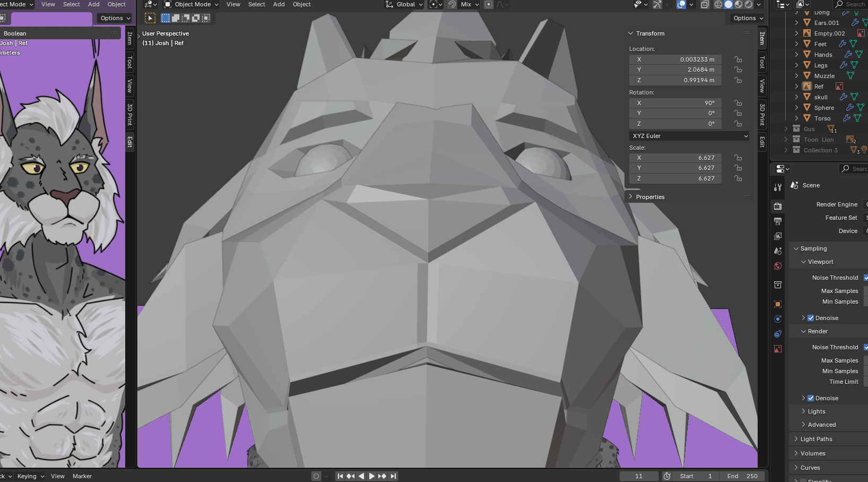This screenshot has width=868, height=482.
Task: Expand the Light Paths panel
Action: click(816, 439)
